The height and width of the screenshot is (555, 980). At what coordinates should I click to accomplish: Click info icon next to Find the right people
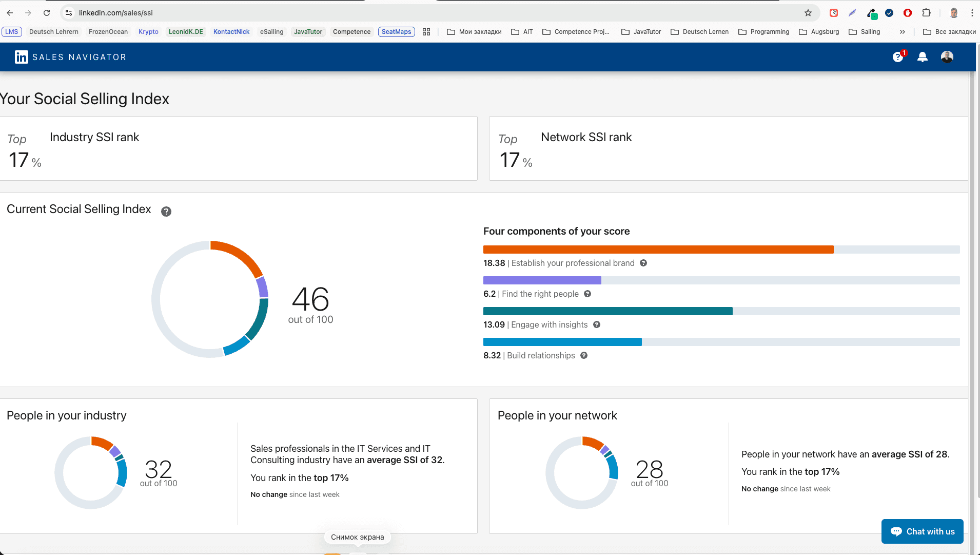(587, 294)
